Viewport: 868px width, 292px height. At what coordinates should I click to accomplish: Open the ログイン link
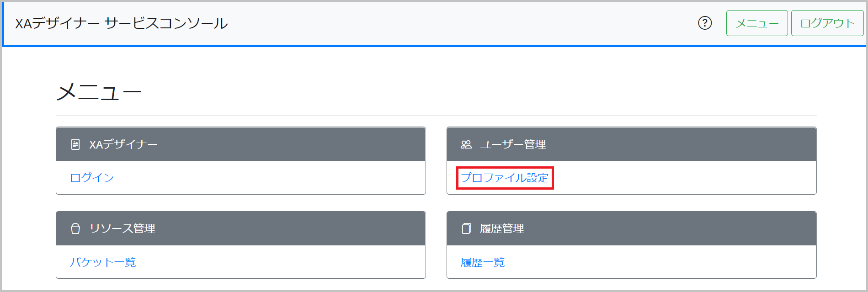[92, 178]
